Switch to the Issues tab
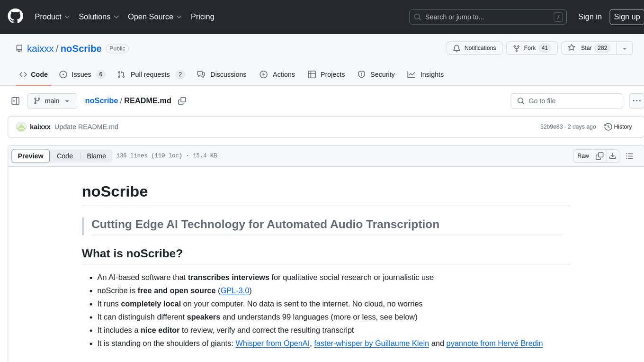644x362 pixels. [82, 74]
